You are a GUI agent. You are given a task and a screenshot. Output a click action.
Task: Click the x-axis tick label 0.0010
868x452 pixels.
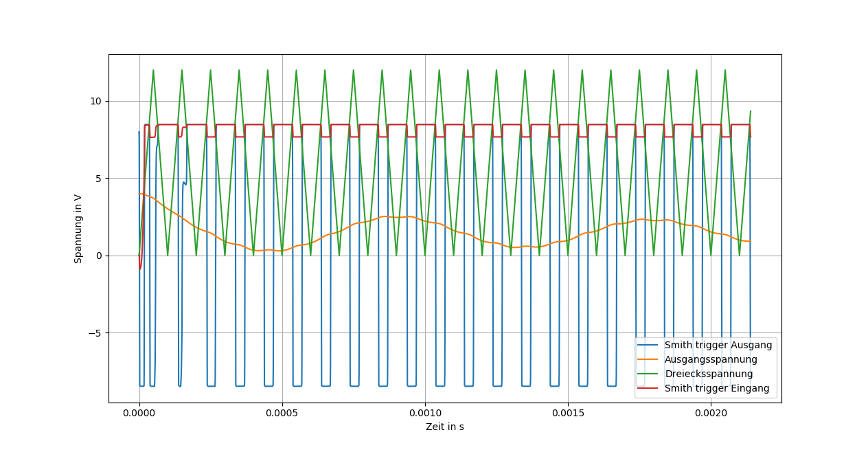425,413
